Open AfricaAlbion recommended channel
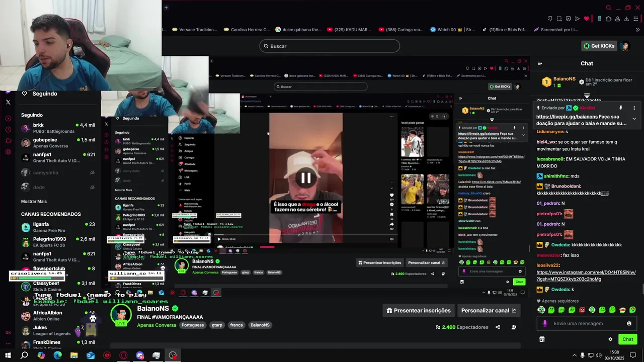The height and width of the screenshot is (362, 644). 58,315
